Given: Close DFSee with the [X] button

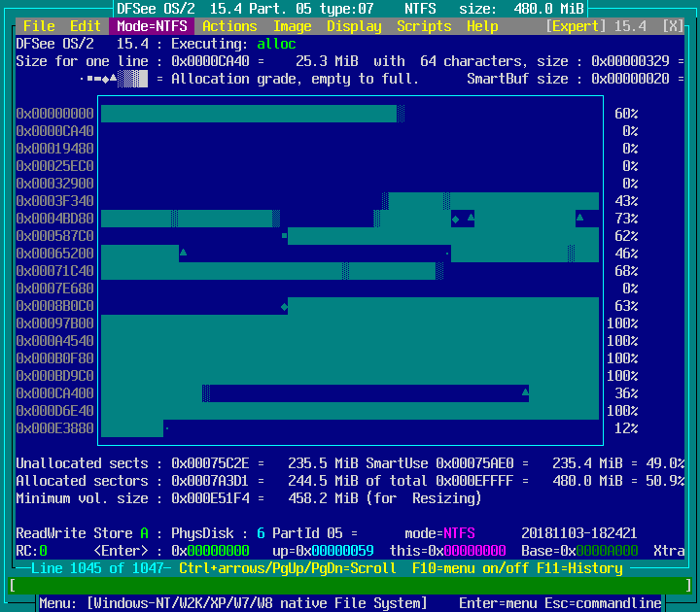Looking at the screenshot, I should coord(673,26).
